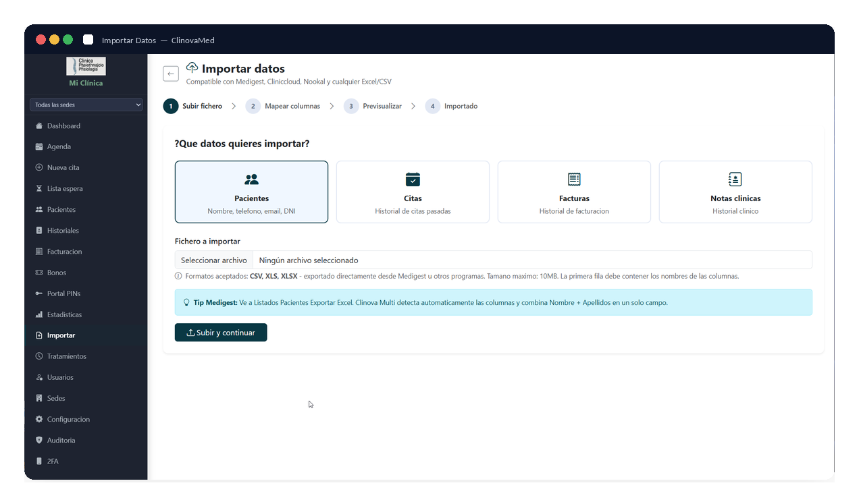Click the Facturacion invoice icon in sidebar
Viewport: 859px width, 504px height.
(x=39, y=252)
